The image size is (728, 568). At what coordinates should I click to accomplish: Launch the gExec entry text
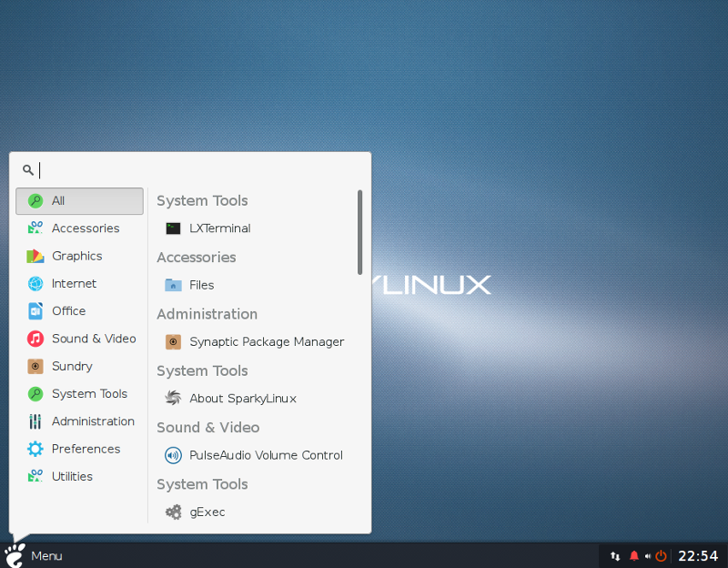point(207,512)
